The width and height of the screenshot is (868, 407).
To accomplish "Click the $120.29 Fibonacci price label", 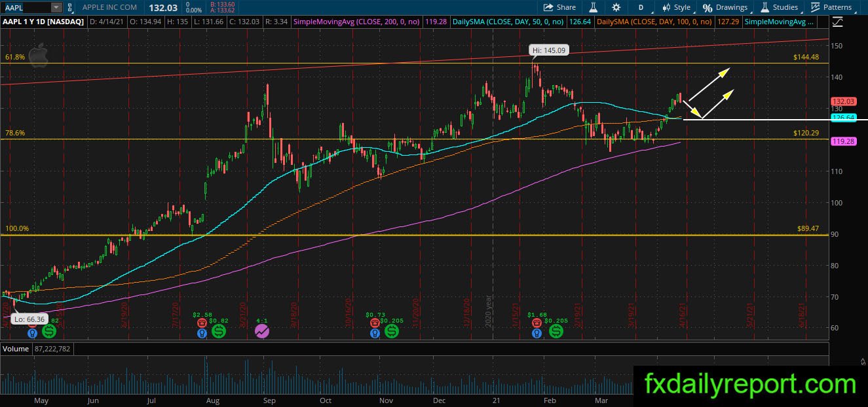I will (x=806, y=133).
